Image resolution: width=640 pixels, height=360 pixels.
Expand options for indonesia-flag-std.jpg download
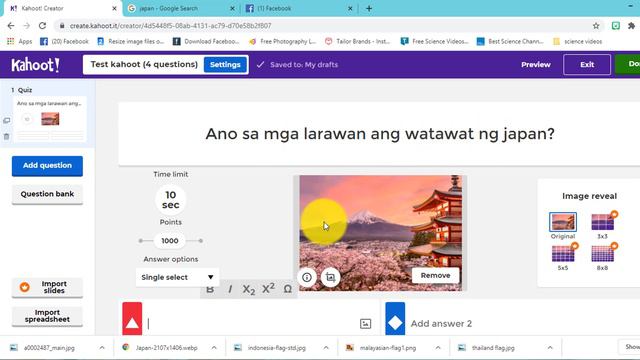[x=326, y=348]
